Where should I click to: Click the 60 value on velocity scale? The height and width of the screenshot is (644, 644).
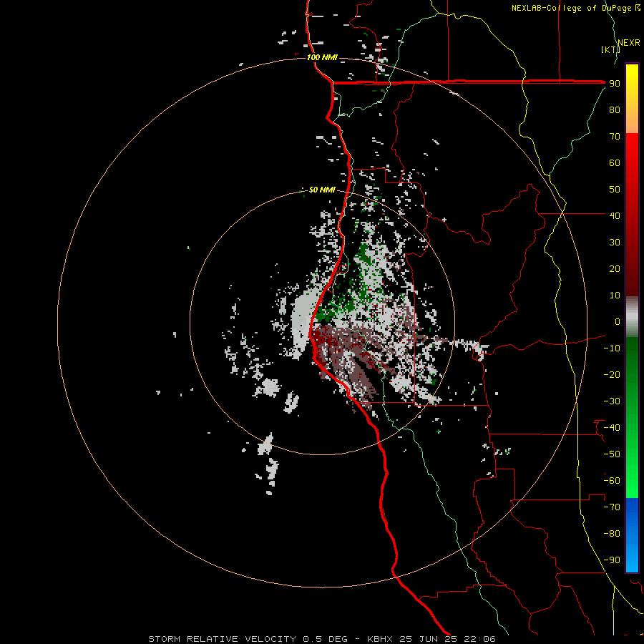[x=615, y=163]
